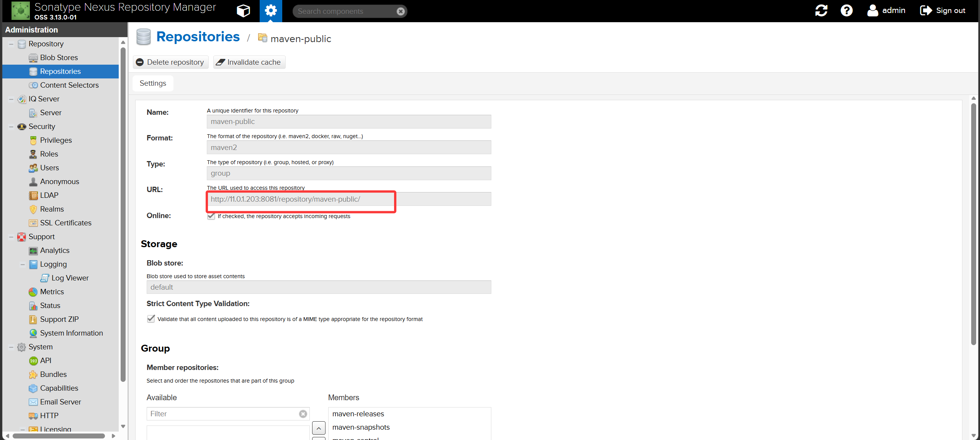Open the Realms item
The width and height of the screenshot is (980, 440).
coord(52,209)
